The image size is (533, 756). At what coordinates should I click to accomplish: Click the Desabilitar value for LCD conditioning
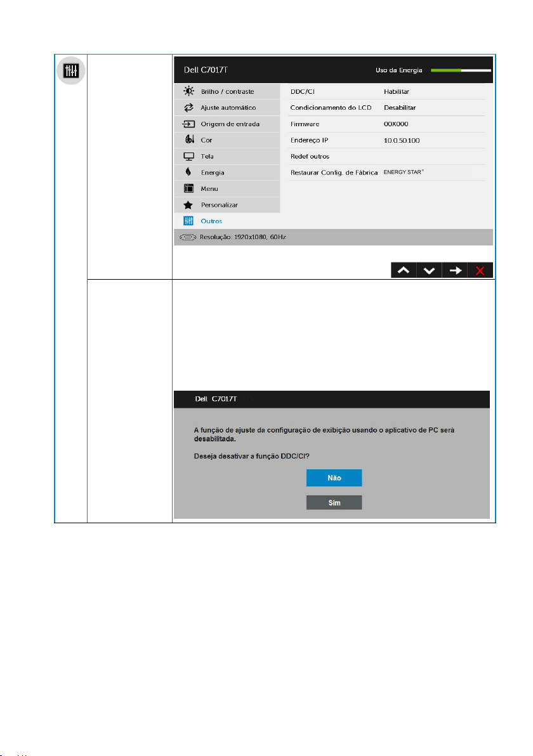coord(400,108)
